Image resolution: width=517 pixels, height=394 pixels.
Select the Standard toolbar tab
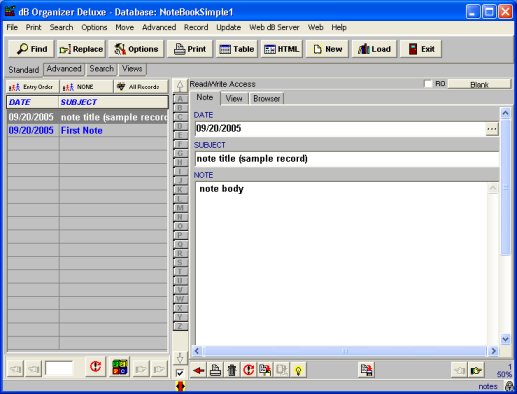coord(24,70)
